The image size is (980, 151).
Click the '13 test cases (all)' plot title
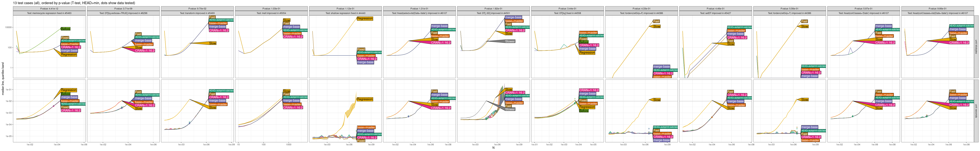tap(74, 3)
